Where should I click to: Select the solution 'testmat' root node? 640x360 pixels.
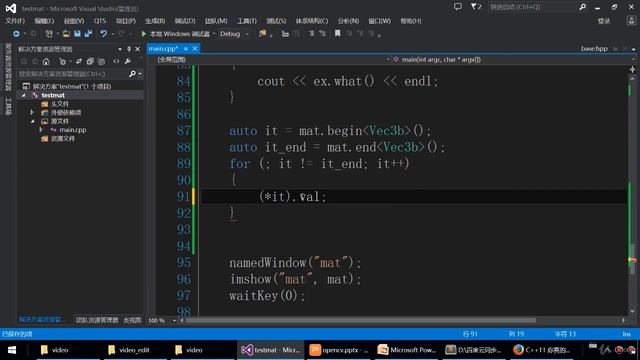72,87
